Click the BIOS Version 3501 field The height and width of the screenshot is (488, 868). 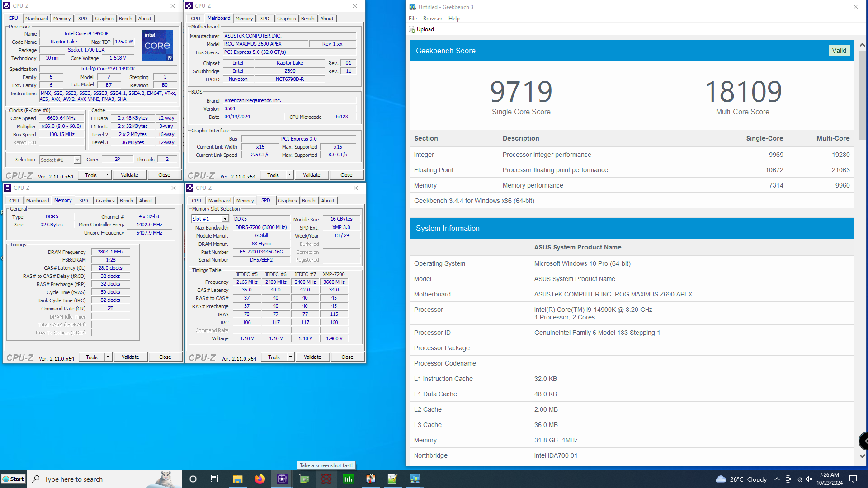pyautogui.click(x=290, y=109)
